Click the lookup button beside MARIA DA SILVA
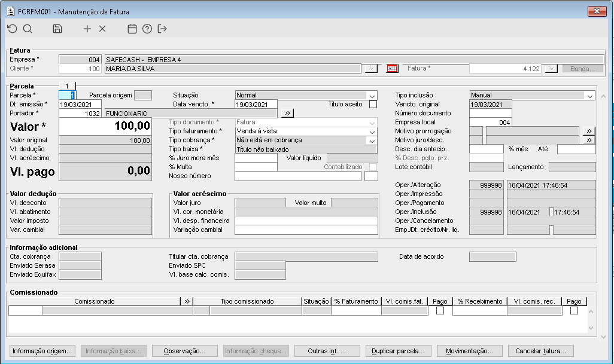The height and width of the screenshot is (364, 614). (371, 68)
